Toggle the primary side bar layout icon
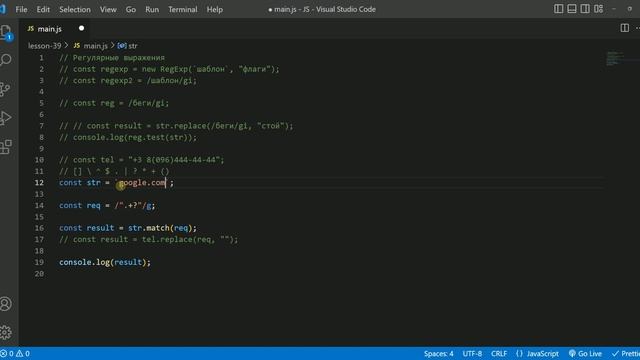Screen dimensions: 640x360 558,9
